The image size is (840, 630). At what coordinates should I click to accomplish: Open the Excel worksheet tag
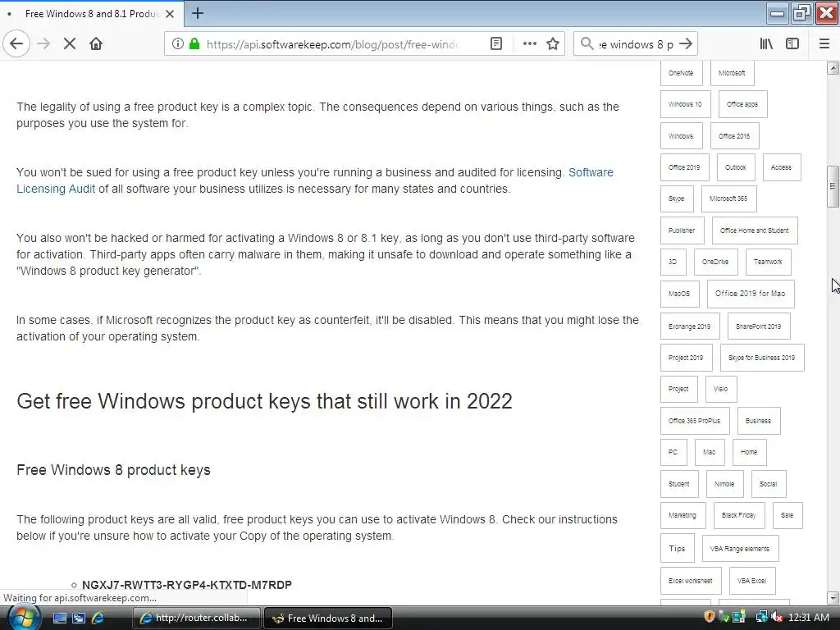(691, 581)
